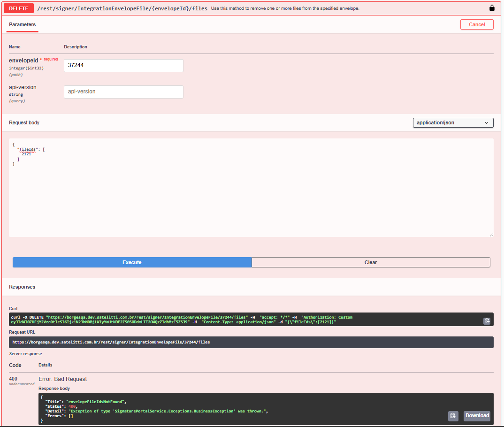Click the endpoint path /rest/signer/IntegrationEnvelopeFile
Screen dimensions: 504x427
[x=122, y=8]
